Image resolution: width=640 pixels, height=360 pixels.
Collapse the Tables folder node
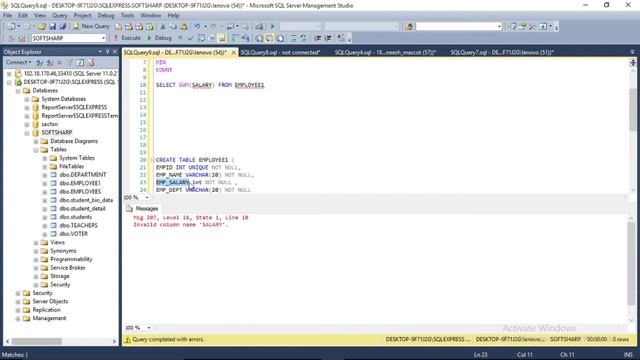tap(36, 150)
